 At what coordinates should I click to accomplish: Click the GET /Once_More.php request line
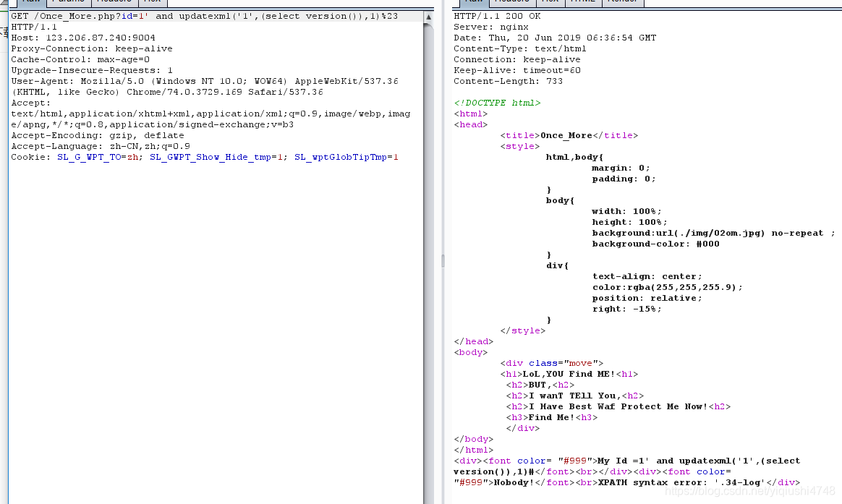pyautogui.click(x=205, y=16)
